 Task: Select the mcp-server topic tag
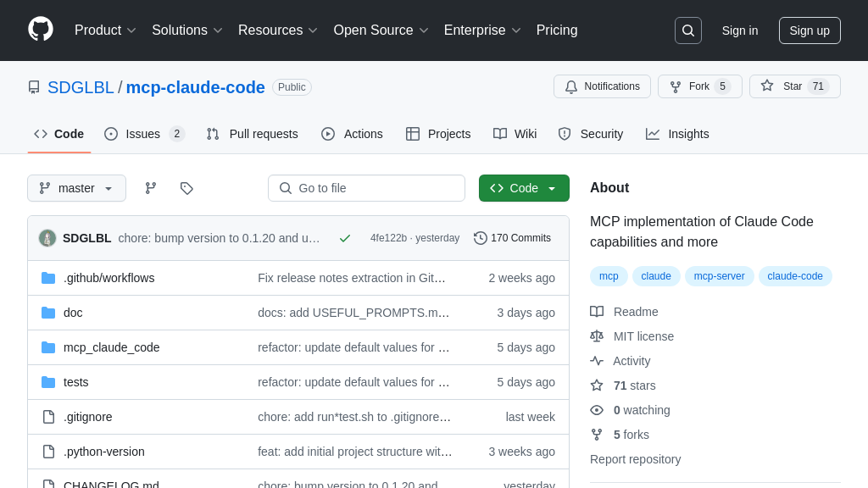click(x=719, y=276)
